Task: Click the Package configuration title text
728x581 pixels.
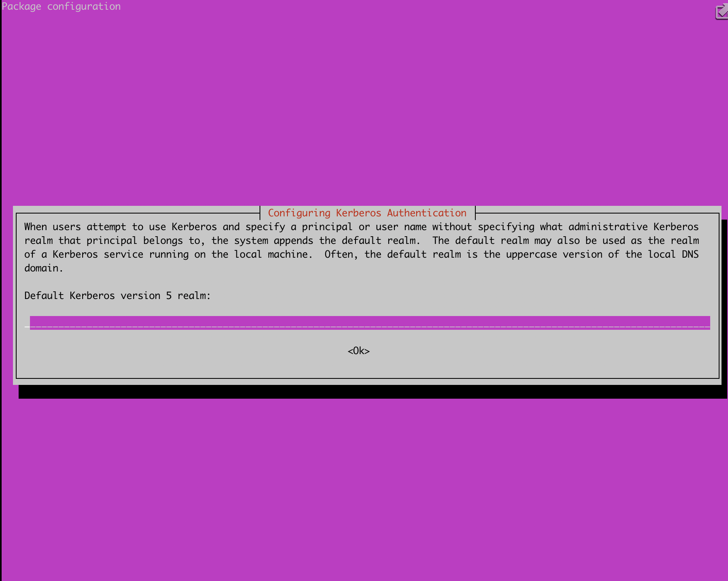Action: [x=61, y=6]
